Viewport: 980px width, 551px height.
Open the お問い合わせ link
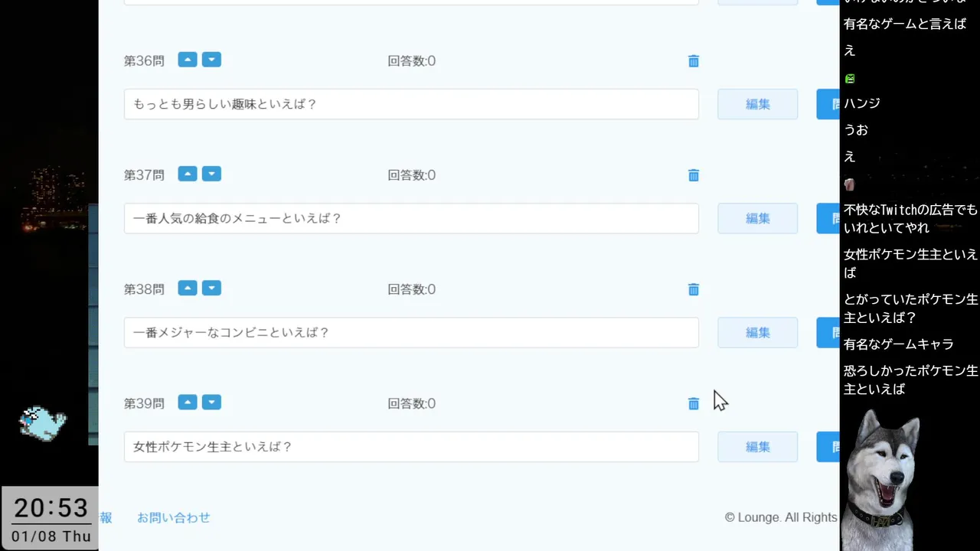pos(174,517)
